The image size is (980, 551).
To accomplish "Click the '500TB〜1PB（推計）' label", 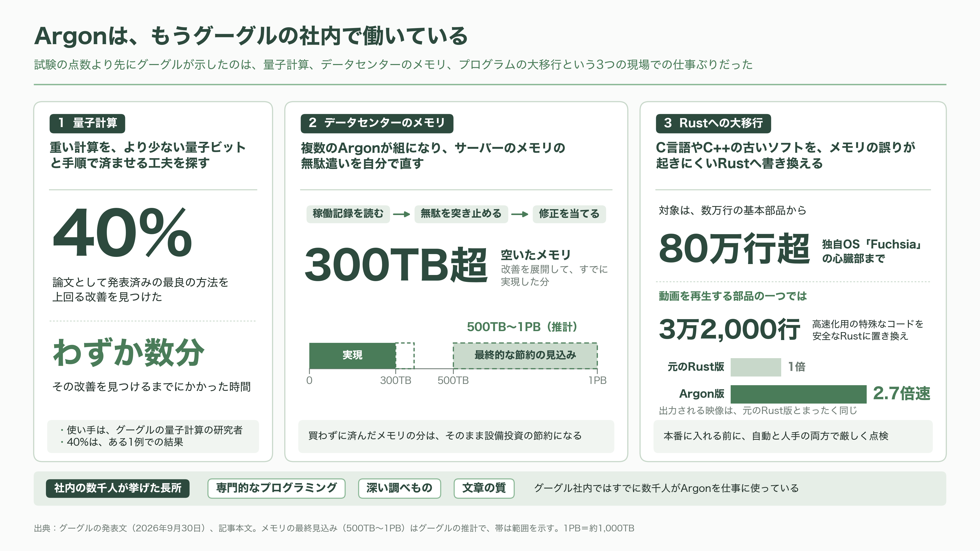I will [522, 327].
